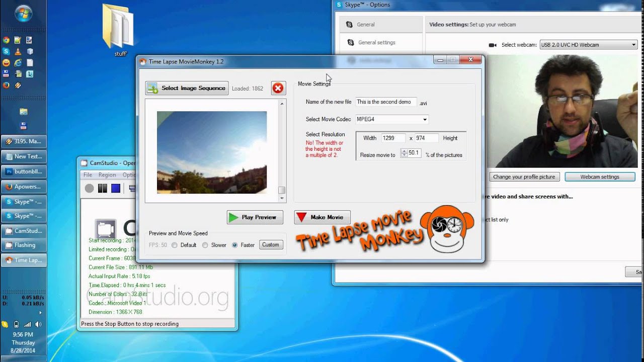Screen dimensions: 644x362
Task: Click the battery tray icon
Action: coord(16,324)
